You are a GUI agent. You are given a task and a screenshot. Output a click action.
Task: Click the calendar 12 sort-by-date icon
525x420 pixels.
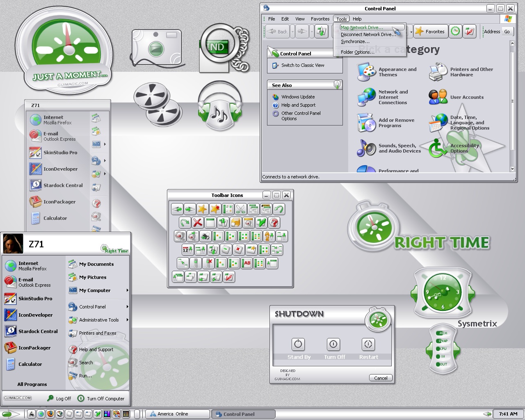coord(187,249)
